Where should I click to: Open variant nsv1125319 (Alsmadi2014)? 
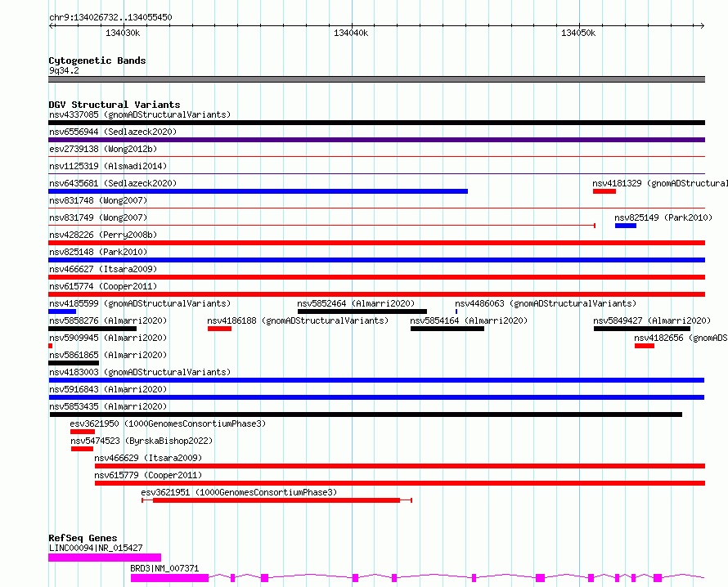point(108,166)
